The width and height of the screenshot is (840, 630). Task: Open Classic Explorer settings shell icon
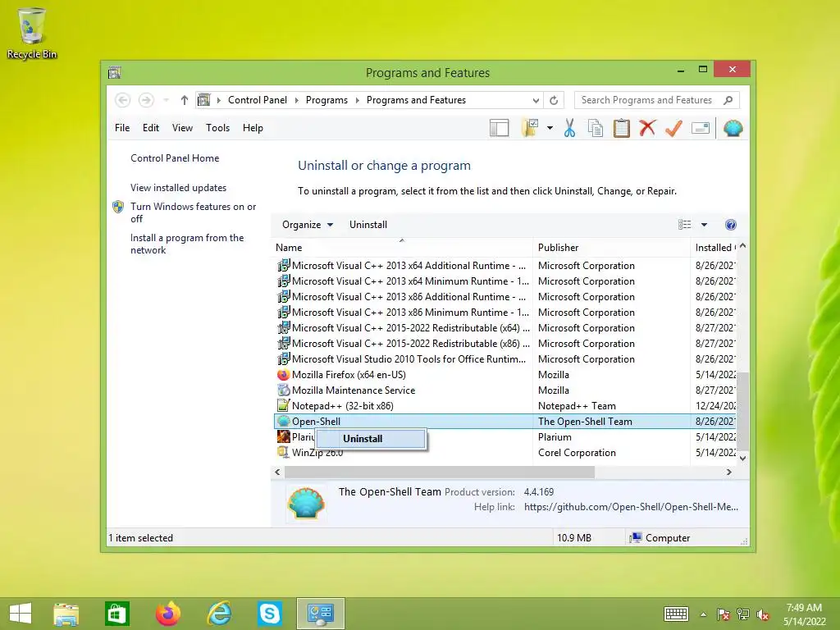(733, 128)
